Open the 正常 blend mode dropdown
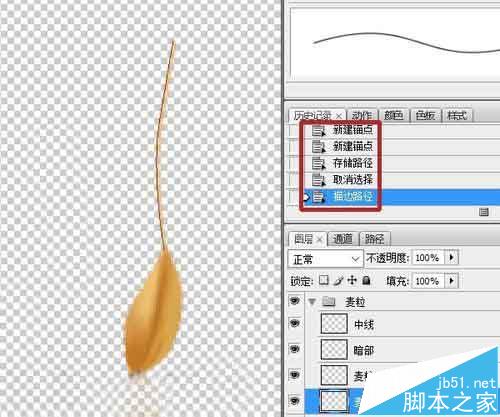 (325, 259)
